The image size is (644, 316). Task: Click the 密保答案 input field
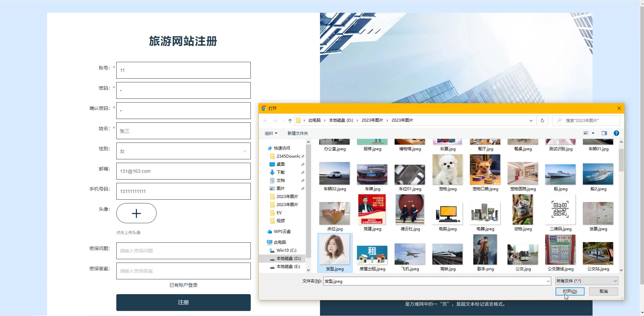point(184,271)
